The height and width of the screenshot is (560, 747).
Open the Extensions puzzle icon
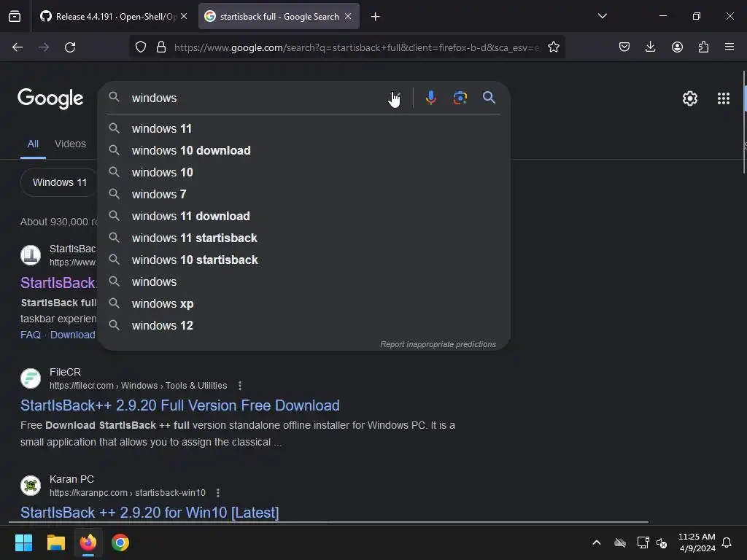[x=703, y=47]
